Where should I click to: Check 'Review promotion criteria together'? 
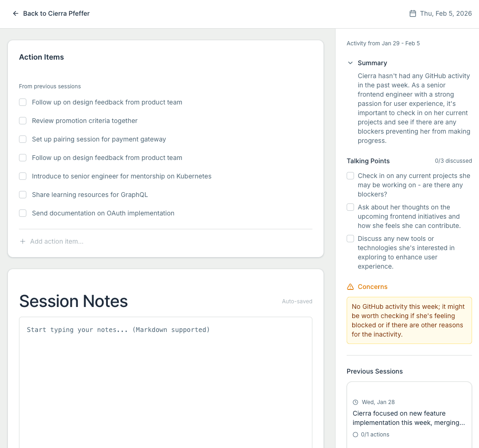coord(23,121)
